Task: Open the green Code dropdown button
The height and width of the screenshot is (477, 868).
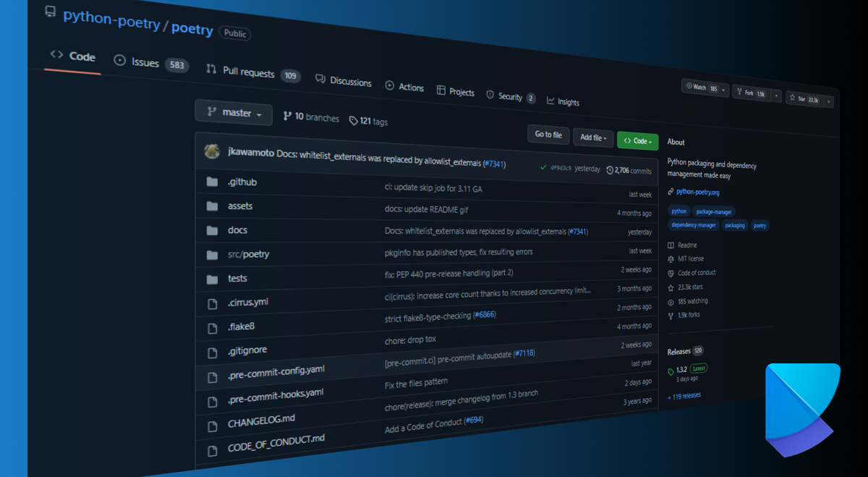Action: pyautogui.click(x=637, y=140)
